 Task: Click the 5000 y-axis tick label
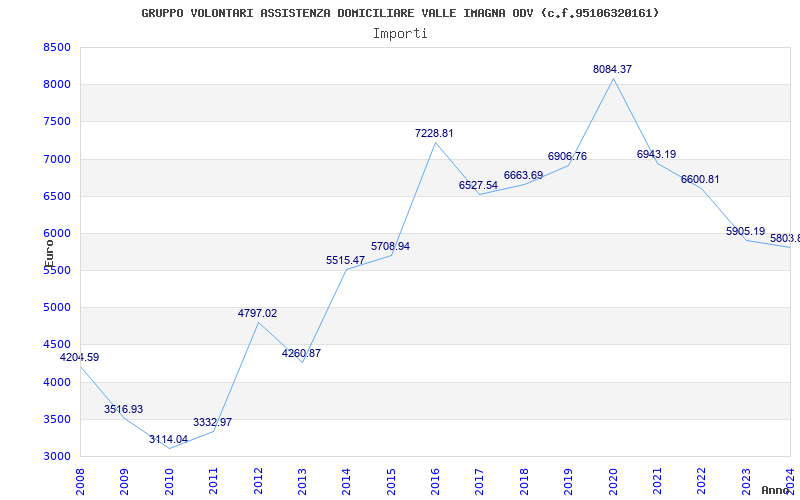pyautogui.click(x=57, y=308)
